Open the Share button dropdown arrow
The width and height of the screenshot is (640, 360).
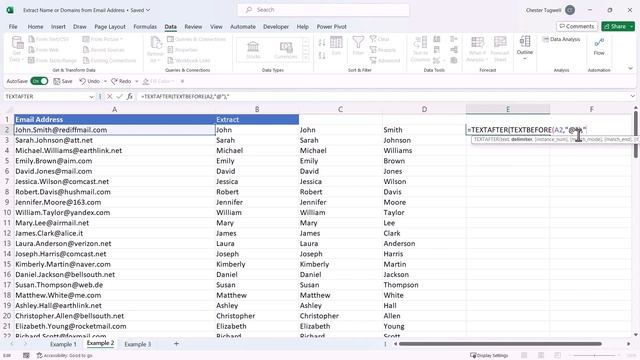pyautogui.click(x=631, y=26)
